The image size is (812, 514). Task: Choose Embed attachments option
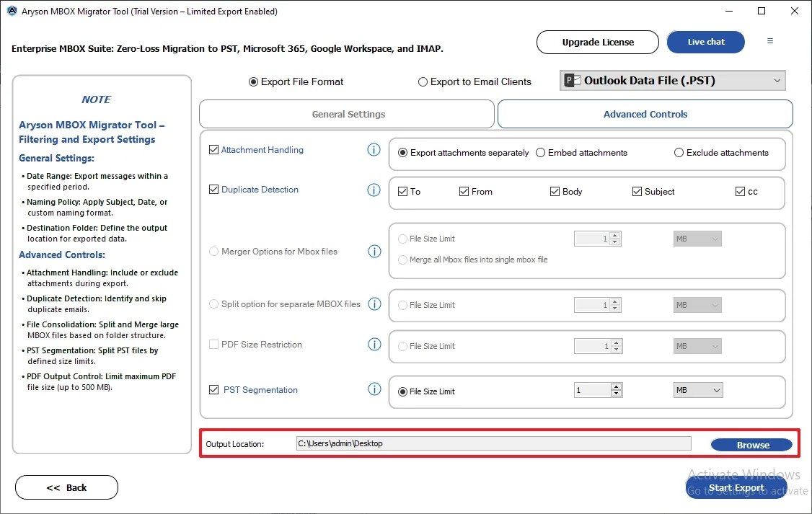pyautogui.click(x=540, y=153)
